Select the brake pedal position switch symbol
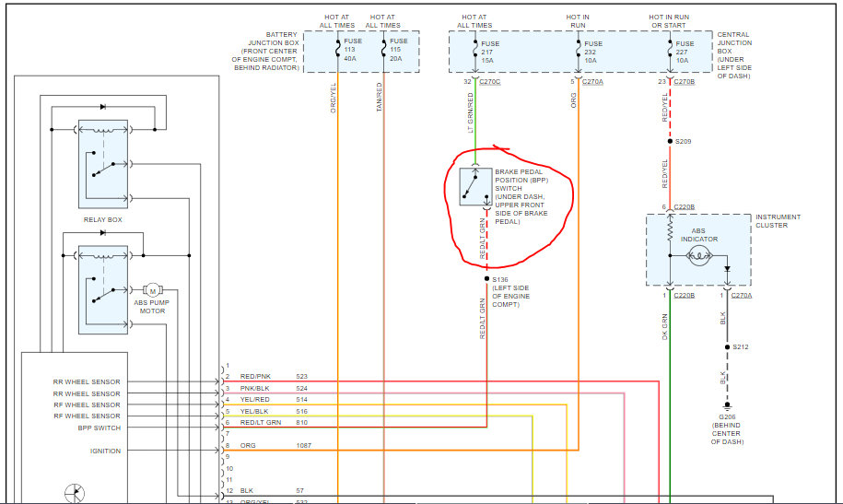Image resolution: width=843 pixels, height=504 pixels. tap(475, 187)
